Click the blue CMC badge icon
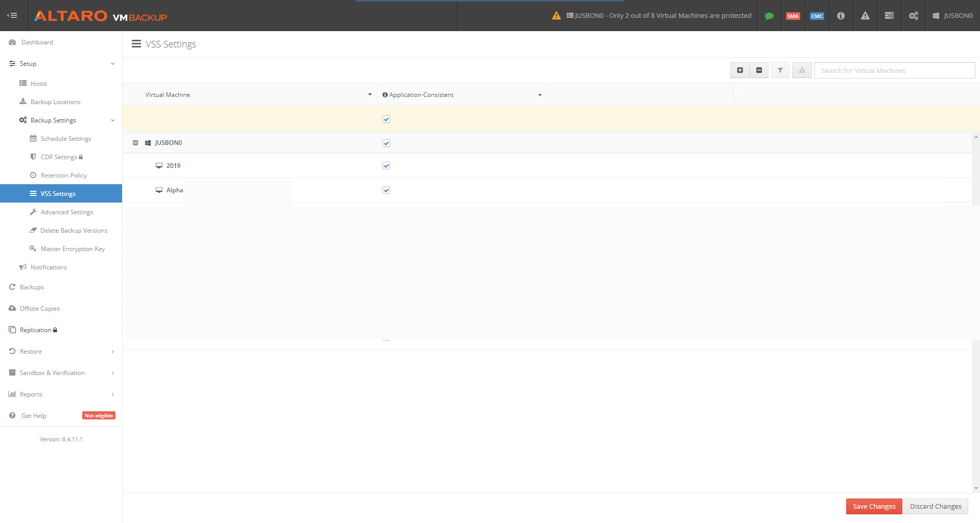This screenshot has width=980, height=523. pos(817,16)
